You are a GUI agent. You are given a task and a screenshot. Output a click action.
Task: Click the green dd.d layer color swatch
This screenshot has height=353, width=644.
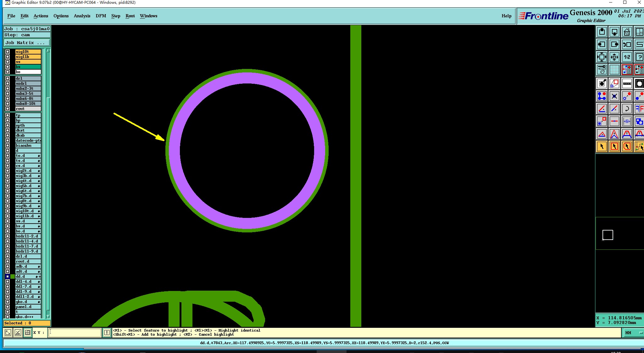(x=13, y=276)
